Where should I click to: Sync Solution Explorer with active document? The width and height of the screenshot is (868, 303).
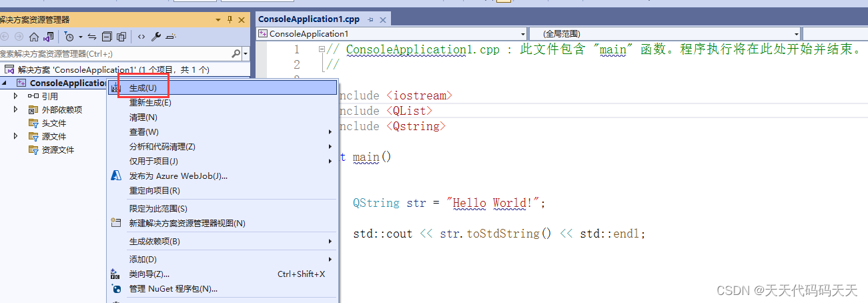93,37
